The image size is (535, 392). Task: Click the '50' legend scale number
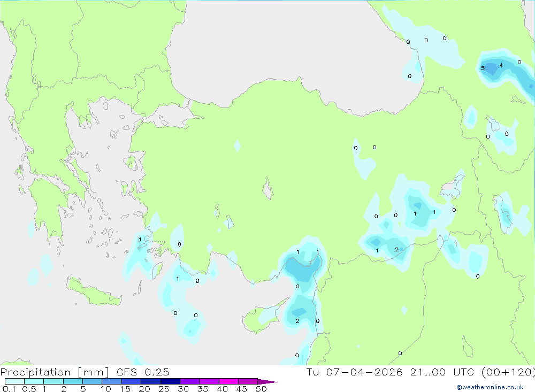[261, 389]
